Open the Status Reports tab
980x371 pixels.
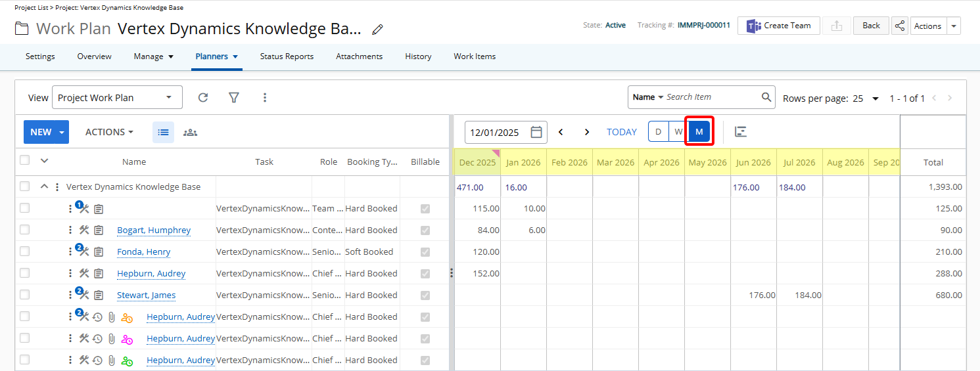tap(287, 56)
